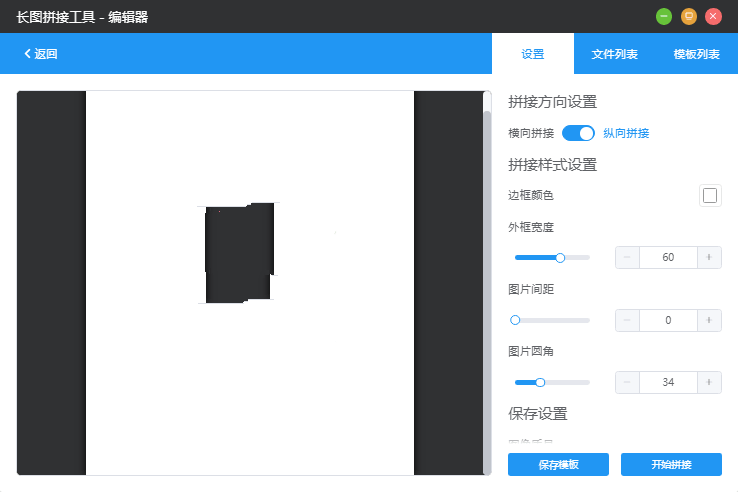Increase 图片间距 with plus stepper
Image resolution: width=738 pixels, height=492 pixels.
[709, 320]
